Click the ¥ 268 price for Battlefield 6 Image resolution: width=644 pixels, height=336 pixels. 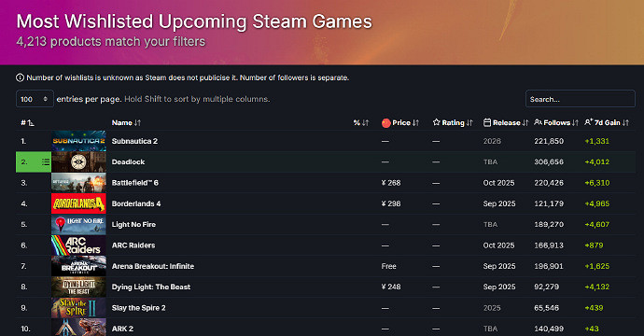click(x=391, y=183)
